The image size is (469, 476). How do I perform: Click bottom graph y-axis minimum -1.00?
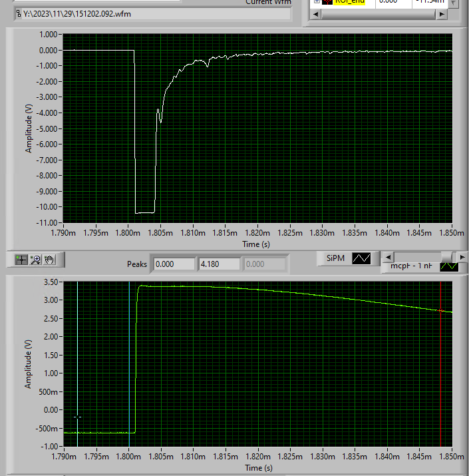pyautogui.click(x=49, y=447)
